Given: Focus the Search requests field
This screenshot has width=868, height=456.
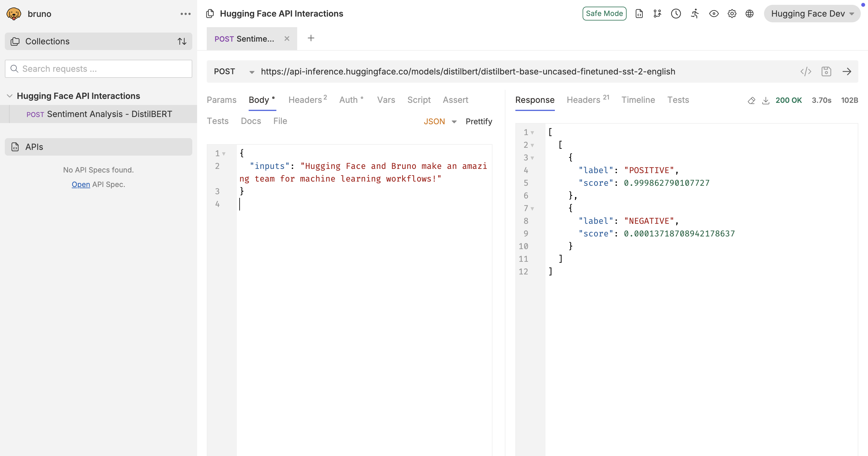Looking at the screenshot, I should pyautogui.click(x=98, y=69).
